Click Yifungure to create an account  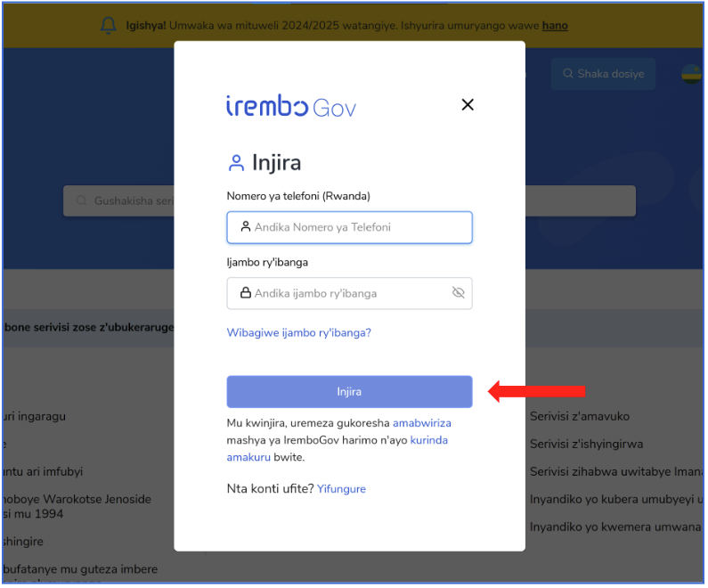(341, 489)
